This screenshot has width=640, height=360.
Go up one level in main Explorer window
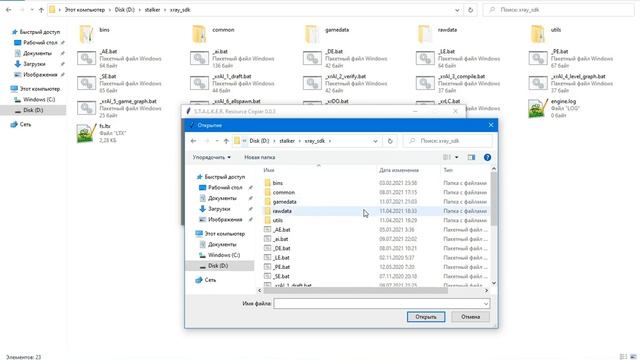(x=41, y=10)
